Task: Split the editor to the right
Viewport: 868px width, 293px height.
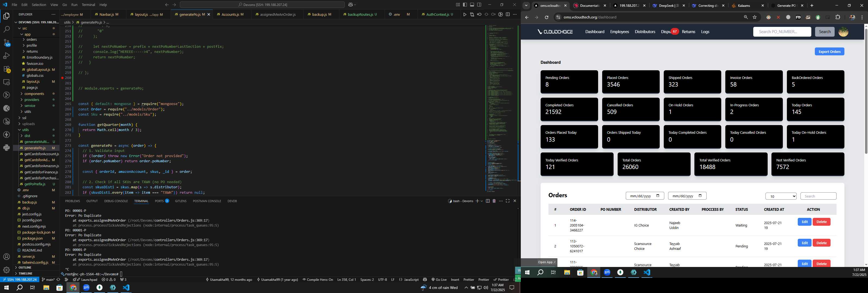Action: (508, 14)
